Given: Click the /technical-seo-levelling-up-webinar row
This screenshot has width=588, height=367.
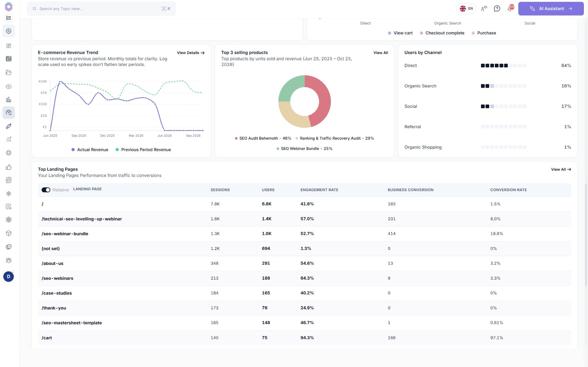Looking at the screenshot, I should 304,219.
